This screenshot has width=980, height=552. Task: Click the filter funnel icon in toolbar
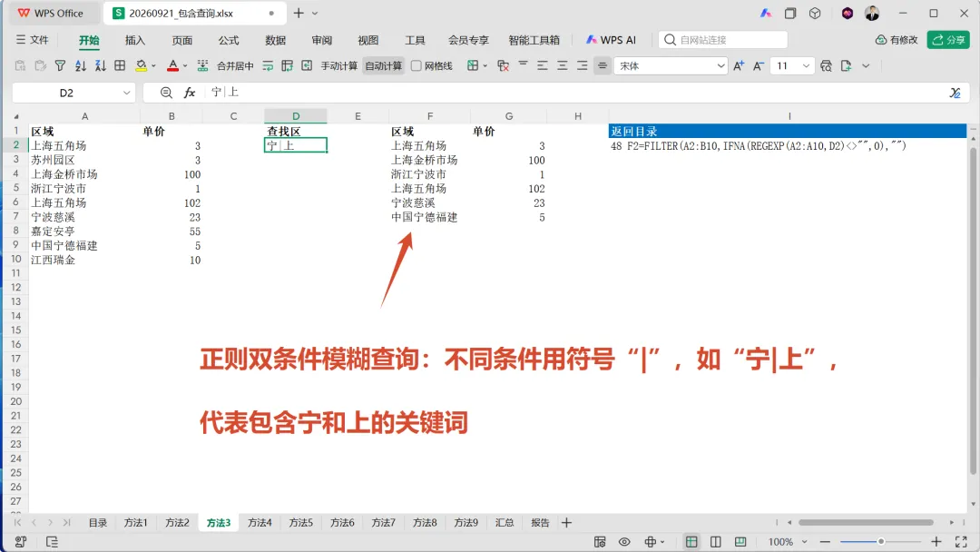pos(60,65)
